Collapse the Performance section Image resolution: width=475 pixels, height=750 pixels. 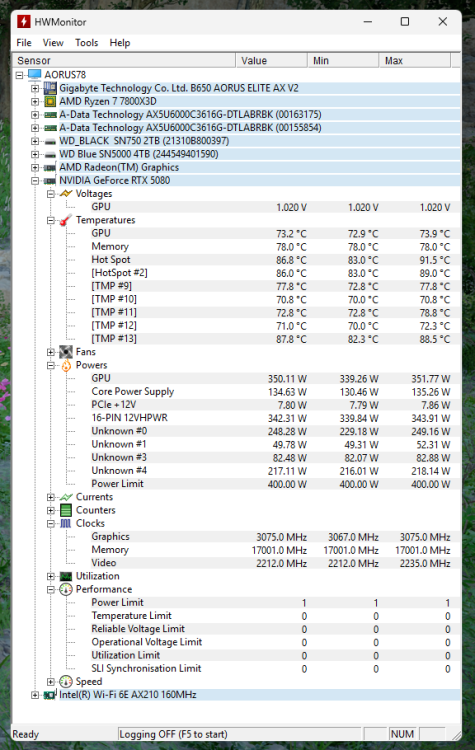pos(51,590)
